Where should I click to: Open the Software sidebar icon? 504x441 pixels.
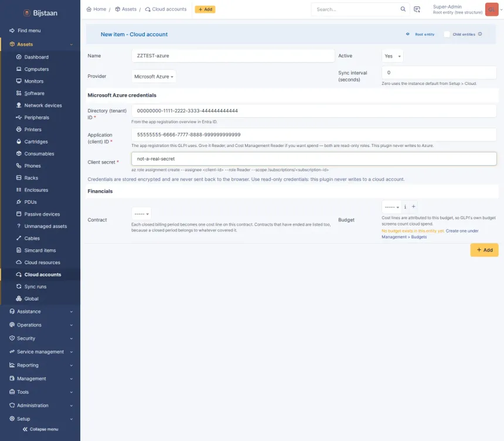19,93
